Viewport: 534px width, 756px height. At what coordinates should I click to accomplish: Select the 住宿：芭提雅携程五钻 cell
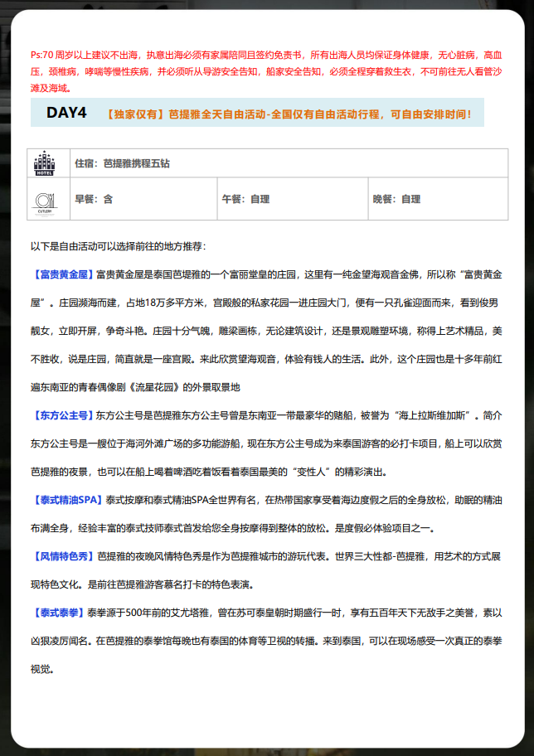click(123, 163)
